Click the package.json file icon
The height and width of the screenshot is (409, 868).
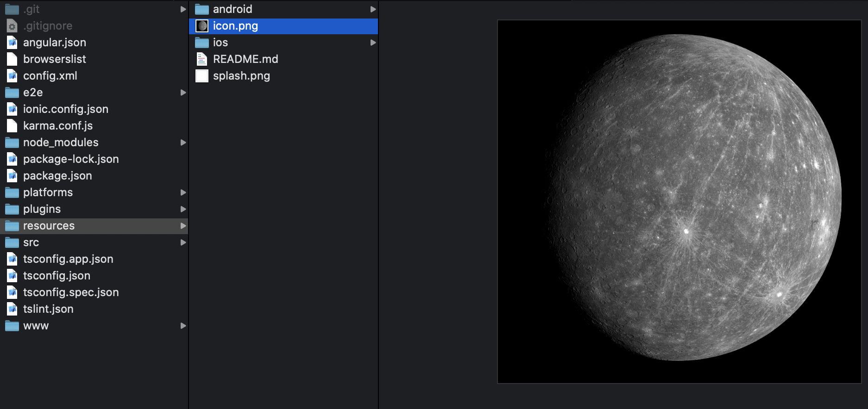coord(12,176)
